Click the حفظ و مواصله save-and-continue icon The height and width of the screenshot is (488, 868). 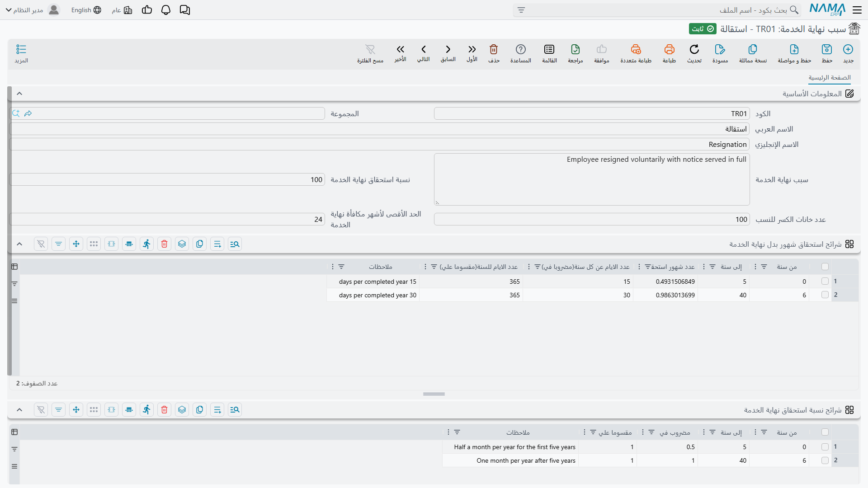tap(794, 53)
